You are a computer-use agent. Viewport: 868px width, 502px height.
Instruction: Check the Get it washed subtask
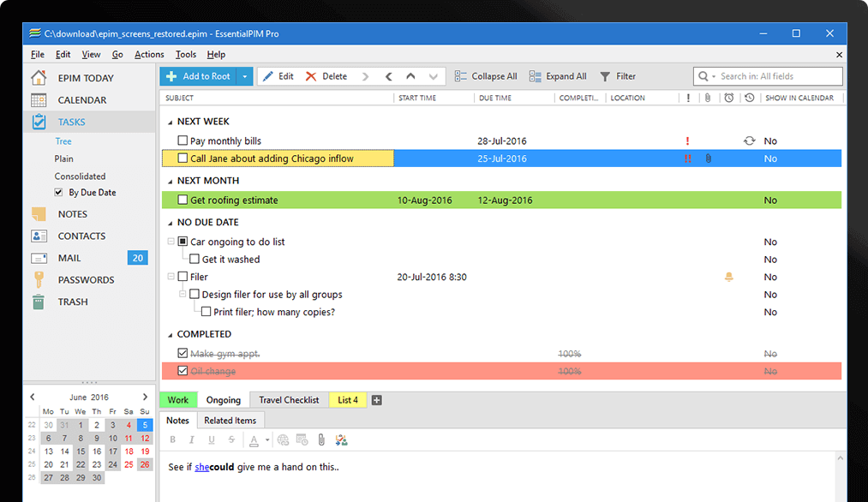(x=195, y=259)
